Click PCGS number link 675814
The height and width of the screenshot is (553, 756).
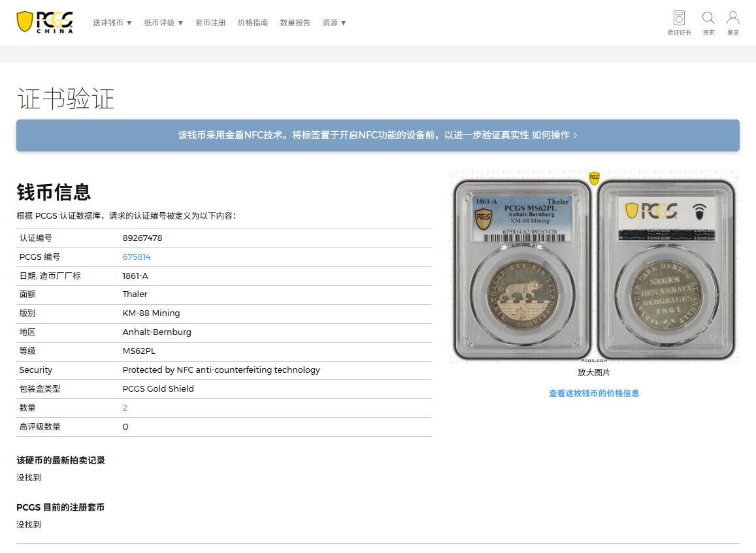[x=137, y=257]
